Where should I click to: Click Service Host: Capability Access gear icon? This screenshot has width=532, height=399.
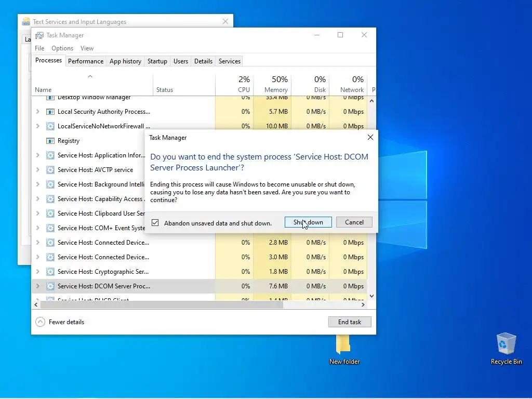[x=50, y=199]
